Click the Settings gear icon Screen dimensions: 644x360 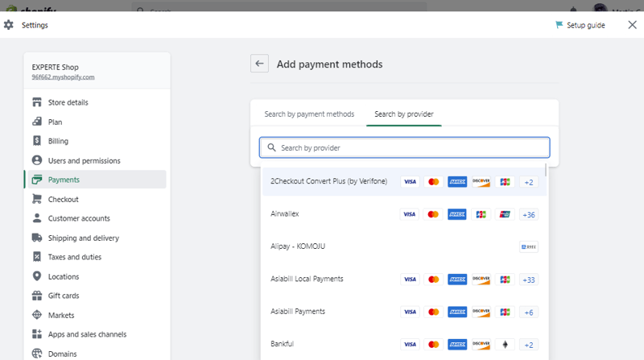pos(9,25)
